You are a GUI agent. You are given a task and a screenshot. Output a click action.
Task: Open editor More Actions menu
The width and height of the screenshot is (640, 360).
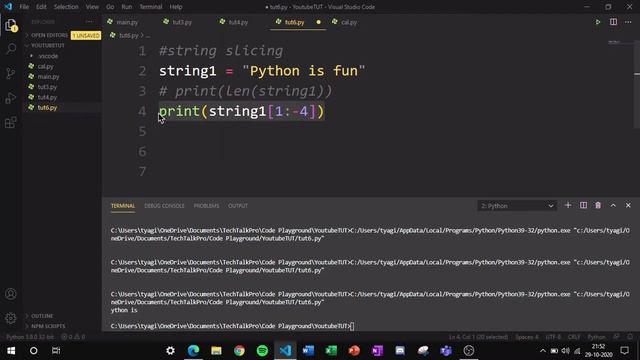[628, 22]
